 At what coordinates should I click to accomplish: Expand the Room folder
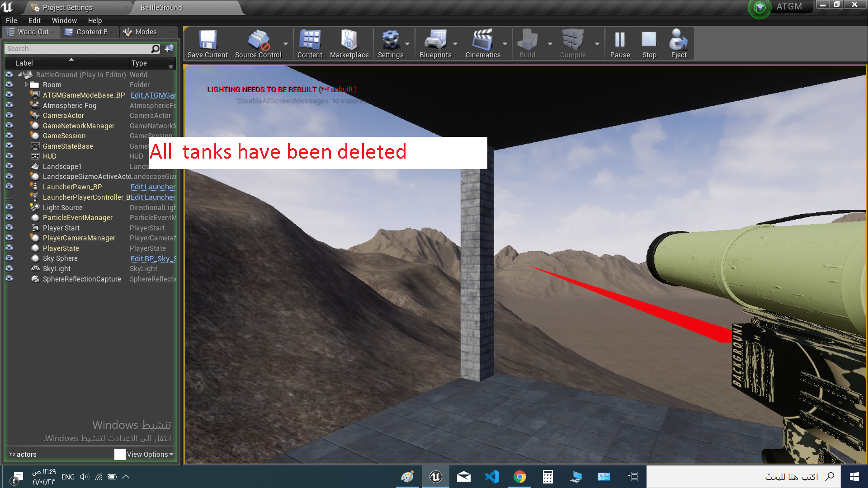click(26, 84)
